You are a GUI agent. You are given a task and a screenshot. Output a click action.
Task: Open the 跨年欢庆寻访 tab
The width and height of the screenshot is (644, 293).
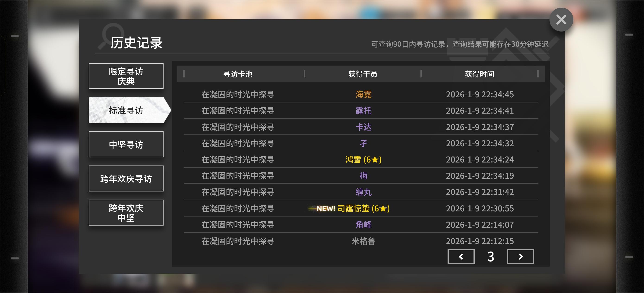[x=126, y=178]
